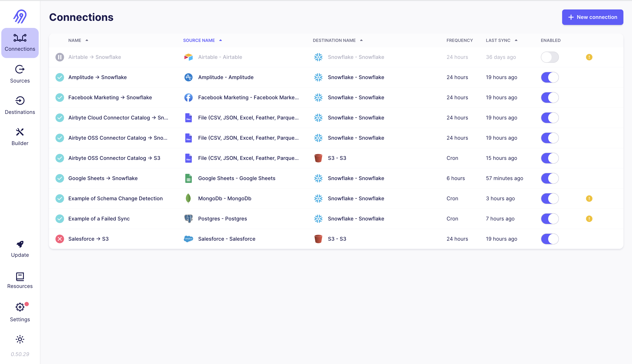
Task: Open Settings gear with notification dot
Action: tap(20, 312)
